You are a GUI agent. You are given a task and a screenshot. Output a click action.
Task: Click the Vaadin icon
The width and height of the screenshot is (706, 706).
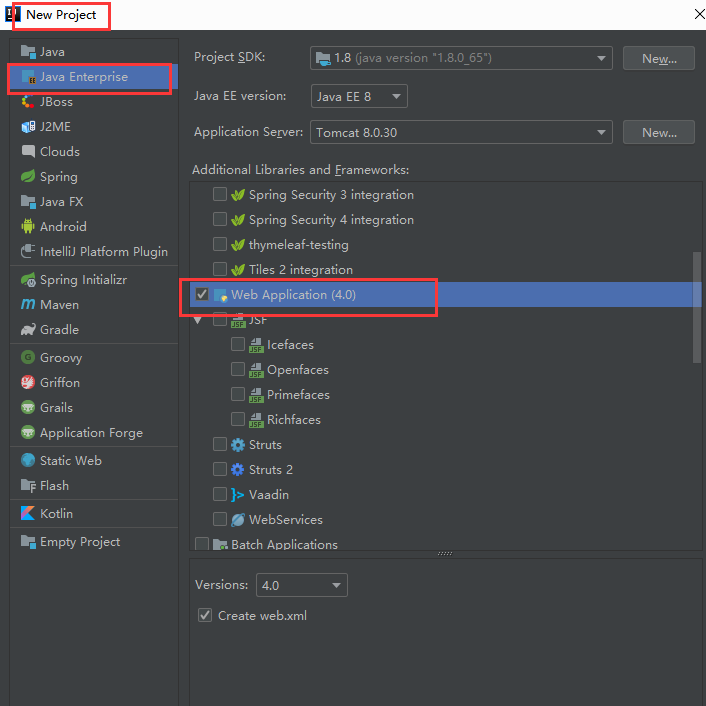tap(238, 495)
